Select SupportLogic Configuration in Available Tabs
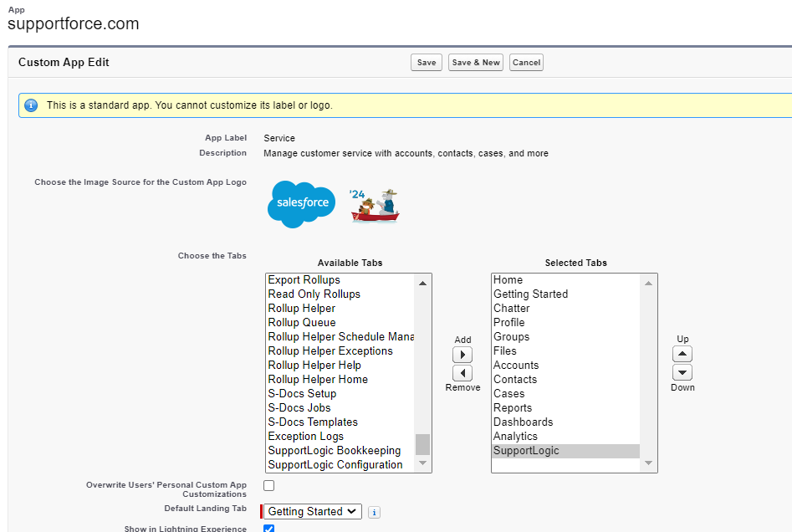 point(340,464)
